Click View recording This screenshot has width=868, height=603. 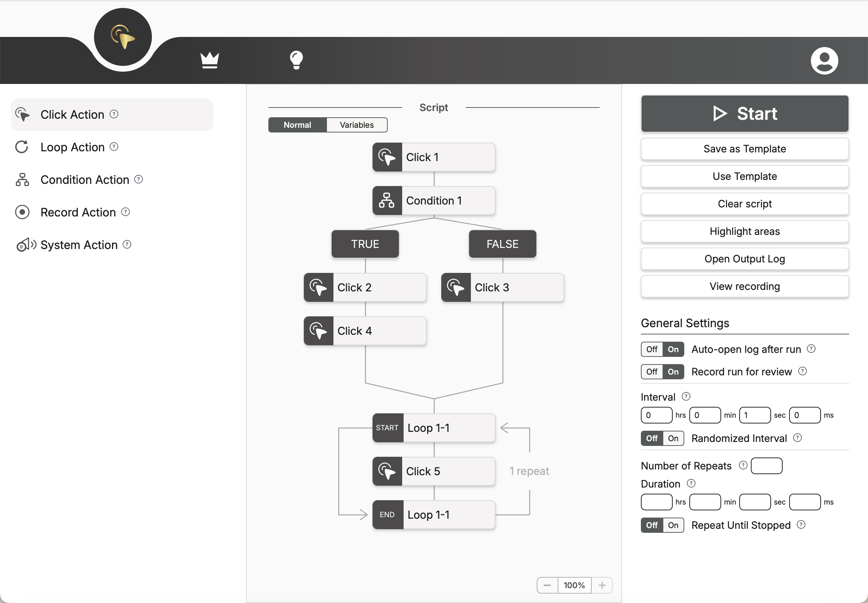click(x=745, y=287)
